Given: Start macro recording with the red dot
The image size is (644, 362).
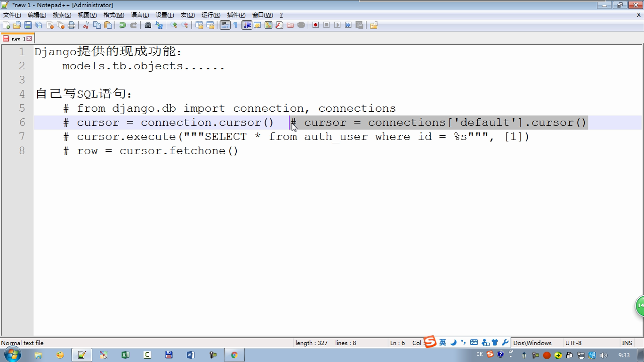Looking at the screenshot, I should click(x=315, y=25).
